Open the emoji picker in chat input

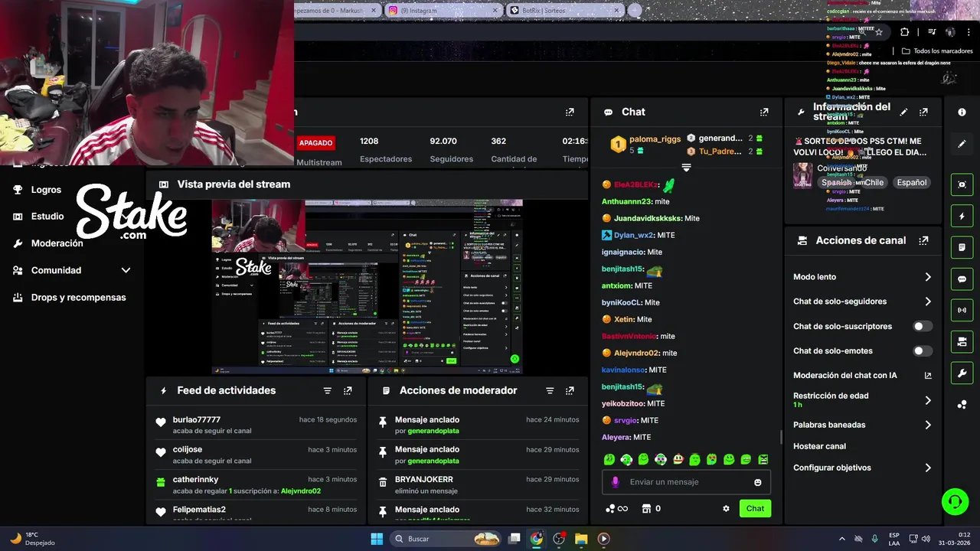758,482
